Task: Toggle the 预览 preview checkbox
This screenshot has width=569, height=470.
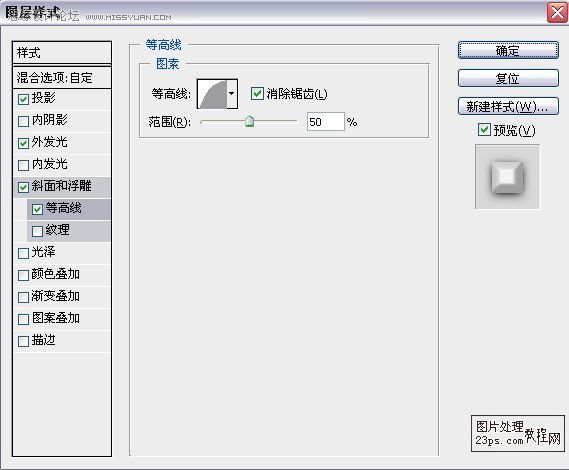Action: point(484,130)
